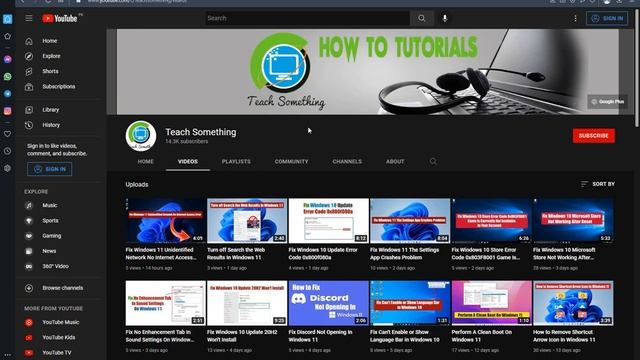
Task: Open Instagram in browser sidebar
Action: [x=7, y=111]
